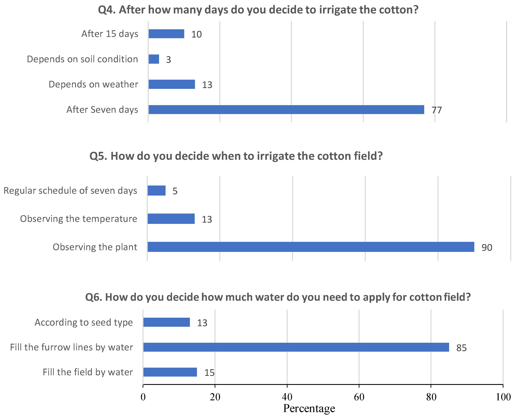521x420 pixels.
Task: Select the 'Depends on soil condition' bar
Action: click(154, 59)
